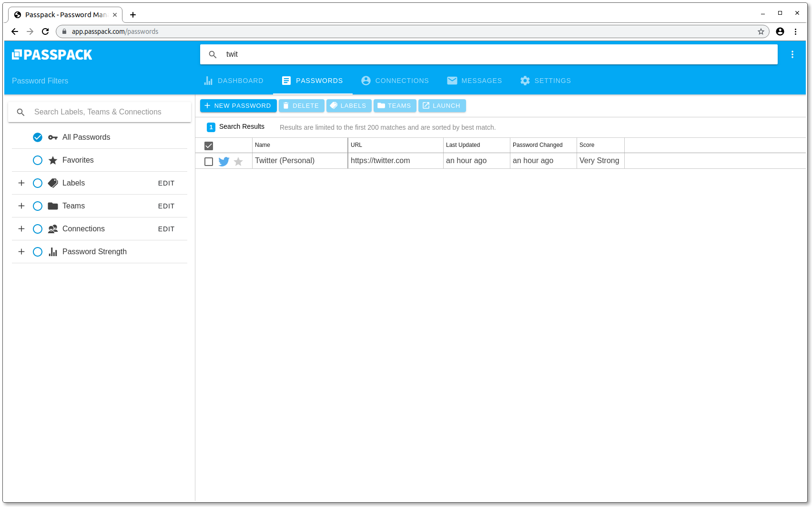Select the Teams filter radio
This screenshot has width=812, height=507.
[38, 206]
